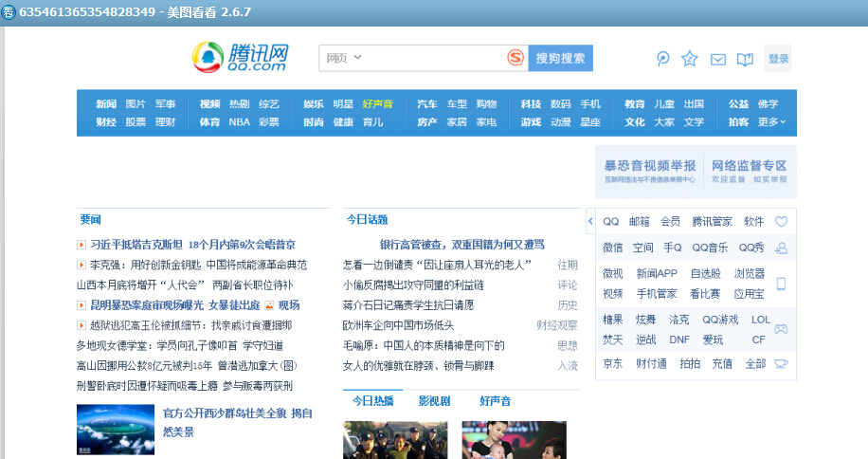Open the mail envelope icon in header
Viewport: 868px width, 459px height.
pyautogui.click(x=718, y=59)
